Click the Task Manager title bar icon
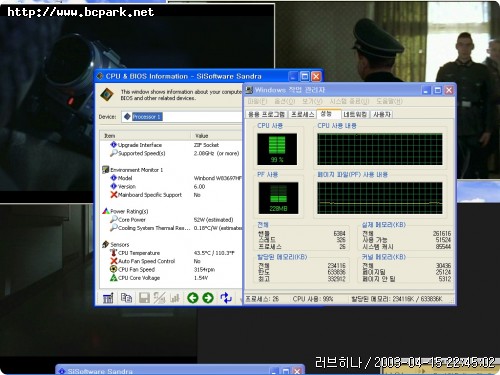Screen dimensions: 500x375 pyautogui.click(x=249, y=90)
